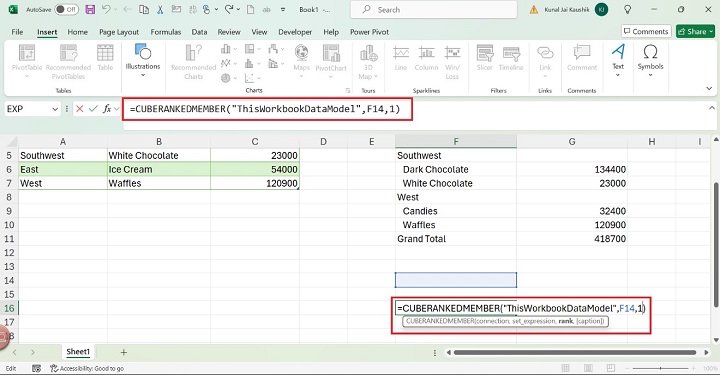Open the Charts group dialog launcher
Screen dimensions: 720x375
348,90
